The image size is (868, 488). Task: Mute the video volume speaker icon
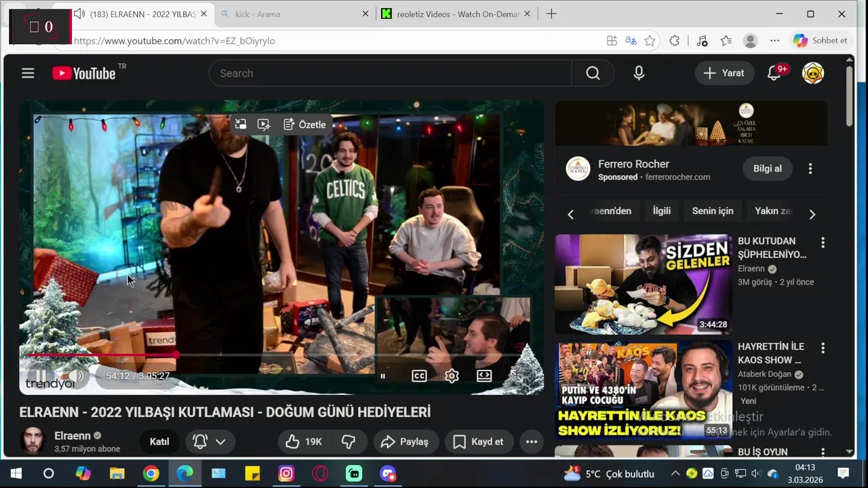pyautogui.click(x=77, y=375)
